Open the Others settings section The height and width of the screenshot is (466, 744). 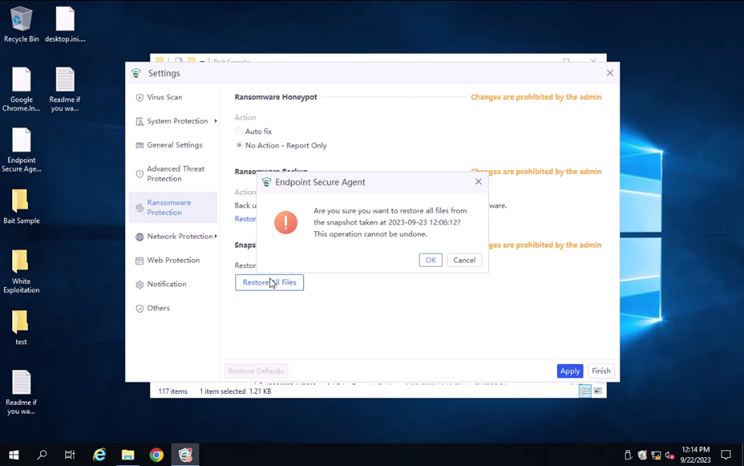(x=158, y=308)
